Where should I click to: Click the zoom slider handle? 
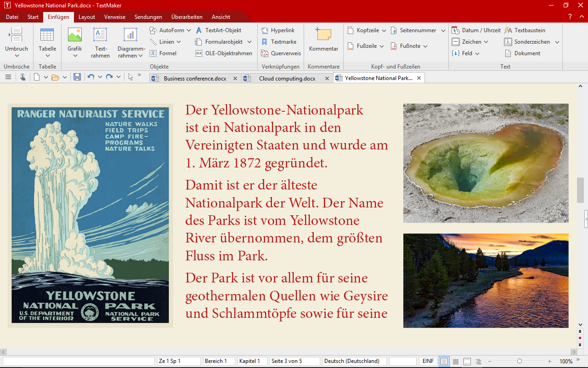pos(519,362)
